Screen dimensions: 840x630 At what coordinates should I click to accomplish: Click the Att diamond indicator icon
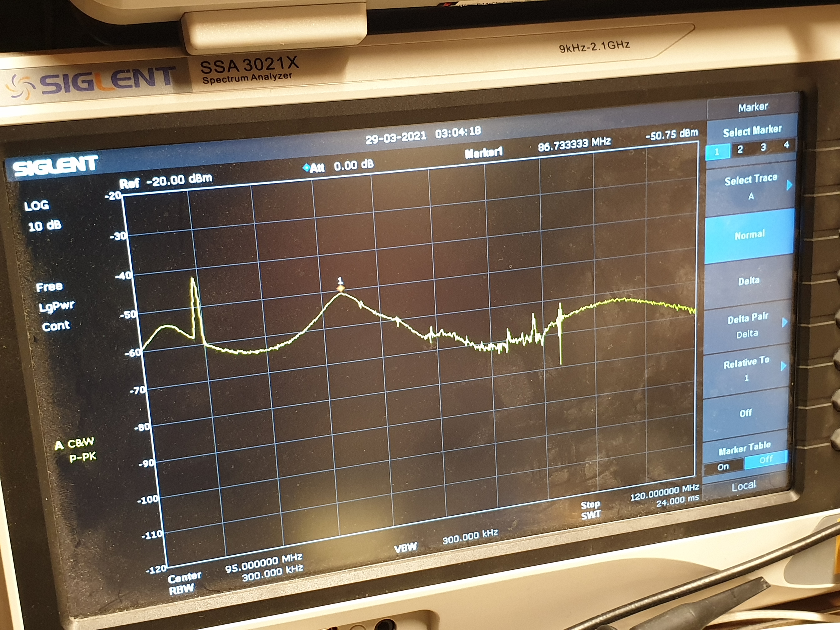coord(306,167)
